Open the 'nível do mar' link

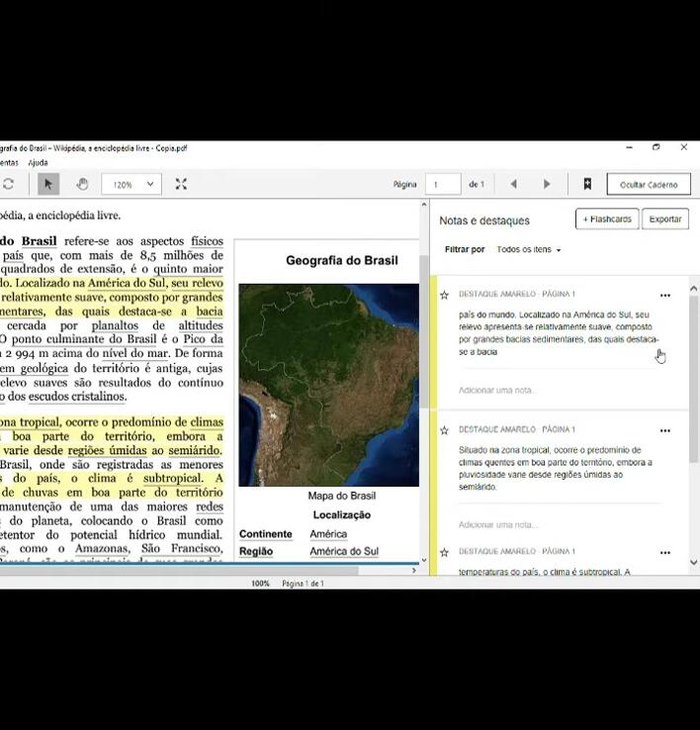135,353
